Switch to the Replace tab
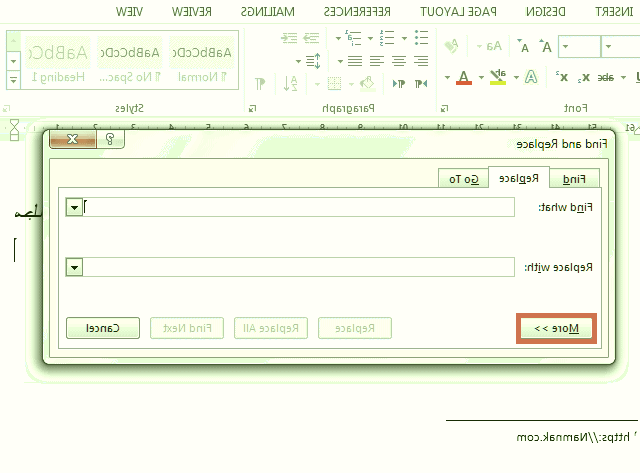The image size is (640, 473). click(519, 178)
